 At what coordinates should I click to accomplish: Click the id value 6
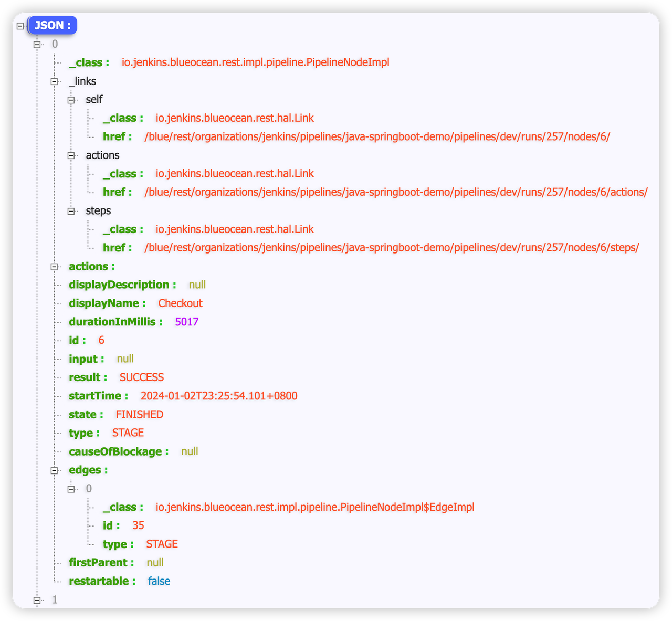[x=101, y=340]
